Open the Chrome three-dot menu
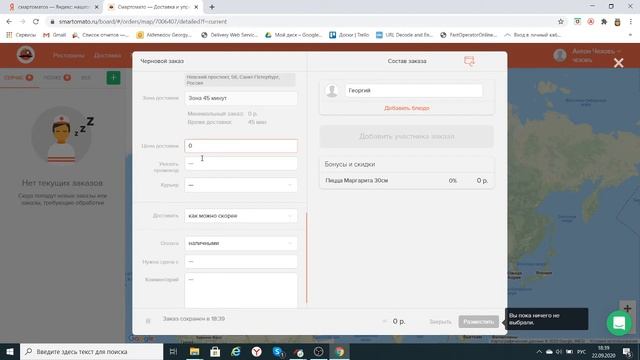Image resolution: width=640 pixels, height=360 pixels. pos(631,22)
